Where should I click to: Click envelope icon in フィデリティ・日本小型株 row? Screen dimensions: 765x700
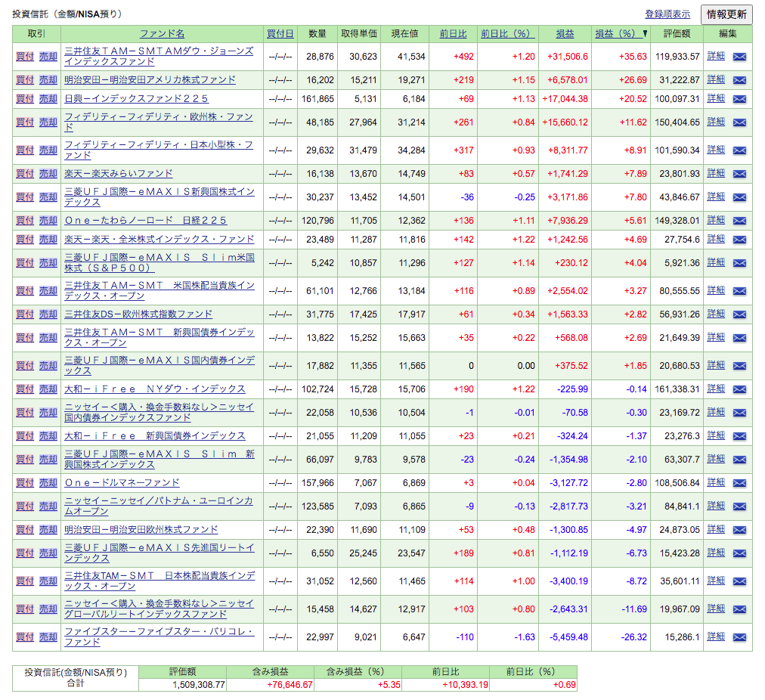point(739,150)
